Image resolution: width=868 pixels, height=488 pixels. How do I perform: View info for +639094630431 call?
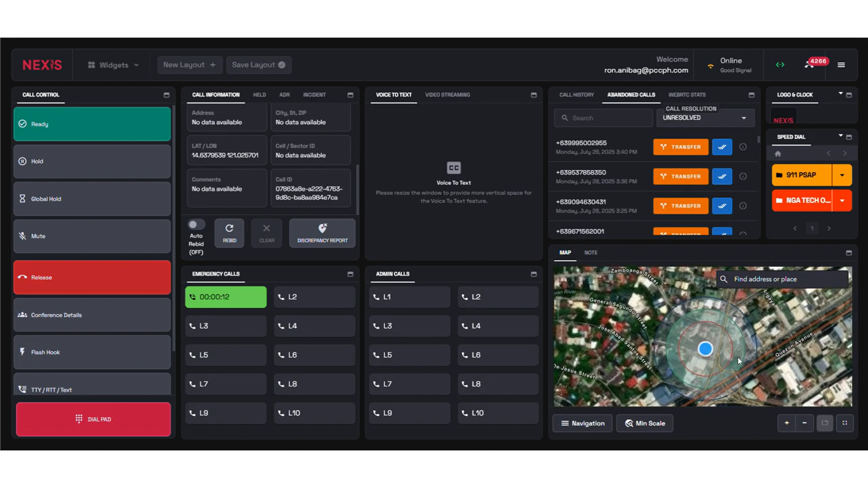click(743, 206)
